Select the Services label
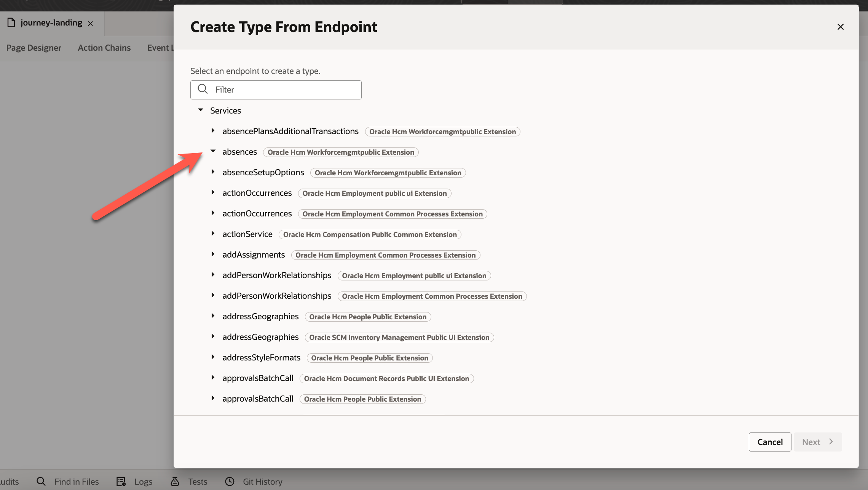Viewport: 868px width, 490px height. (225, 110)
